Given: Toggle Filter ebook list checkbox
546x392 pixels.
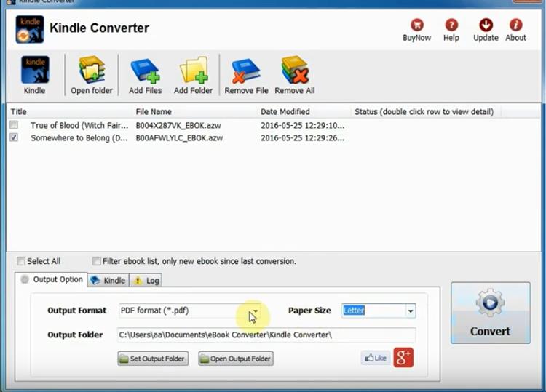Looking at the screenshot, I should coord(96,261).
